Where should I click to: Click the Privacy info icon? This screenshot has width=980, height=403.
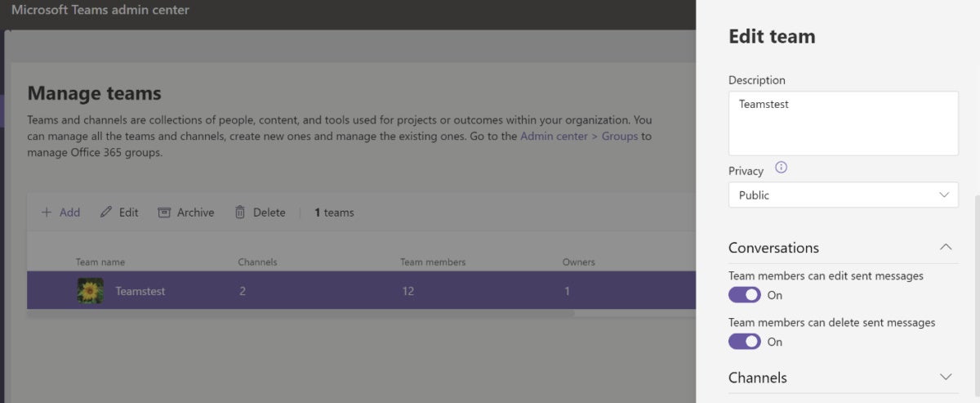[781, 168]
